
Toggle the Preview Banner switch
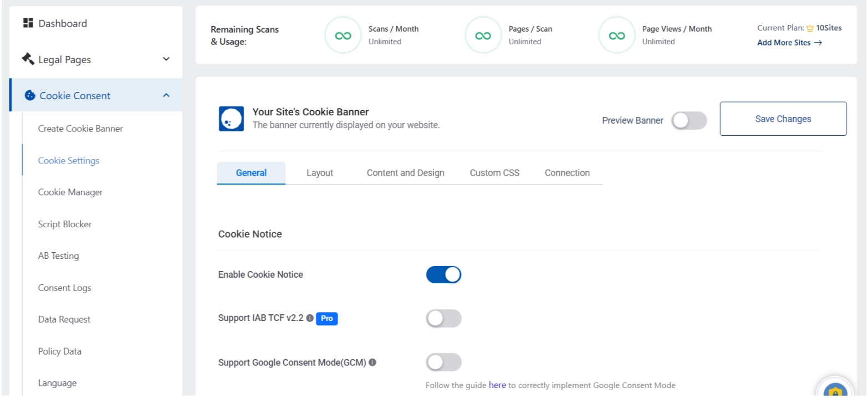coord(689,120)
